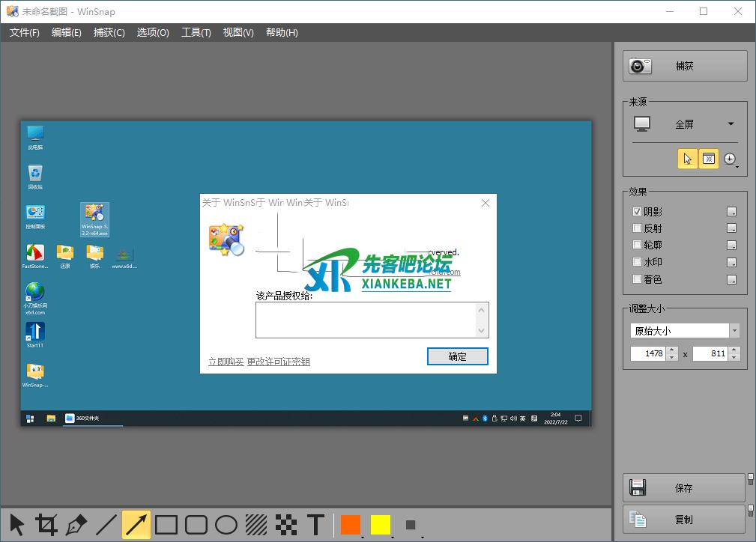Select the Line tool
Image resolution: width=756 pixels, height=542 pixels.
(106, 525)
